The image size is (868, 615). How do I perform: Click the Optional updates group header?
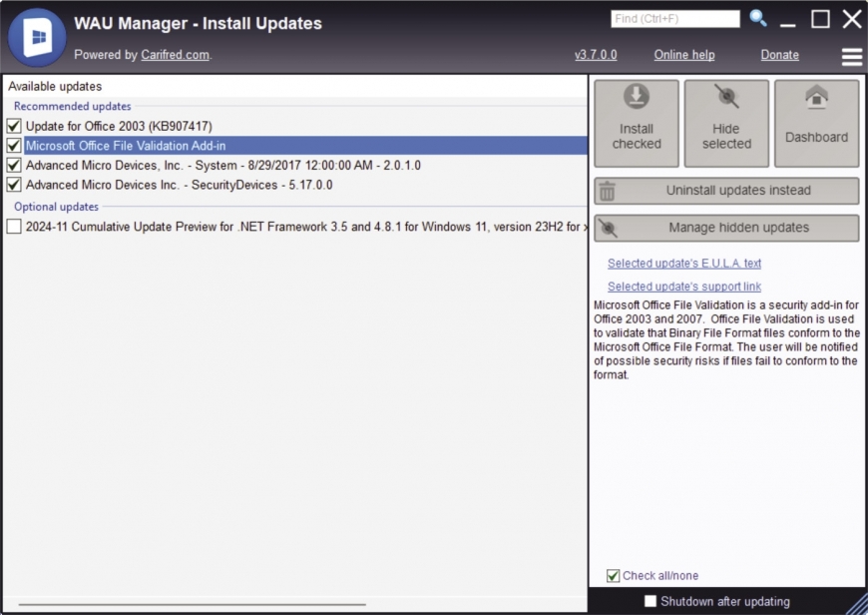tap(57, 207)
